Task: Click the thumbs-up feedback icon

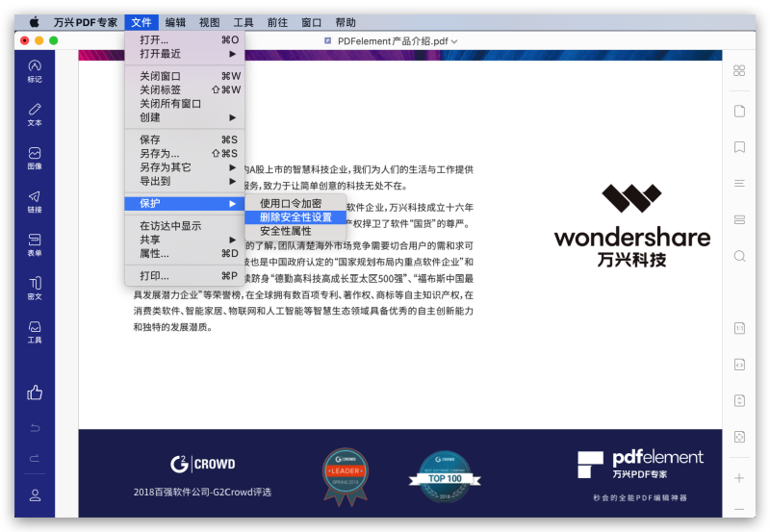Action: click(35, 393)
